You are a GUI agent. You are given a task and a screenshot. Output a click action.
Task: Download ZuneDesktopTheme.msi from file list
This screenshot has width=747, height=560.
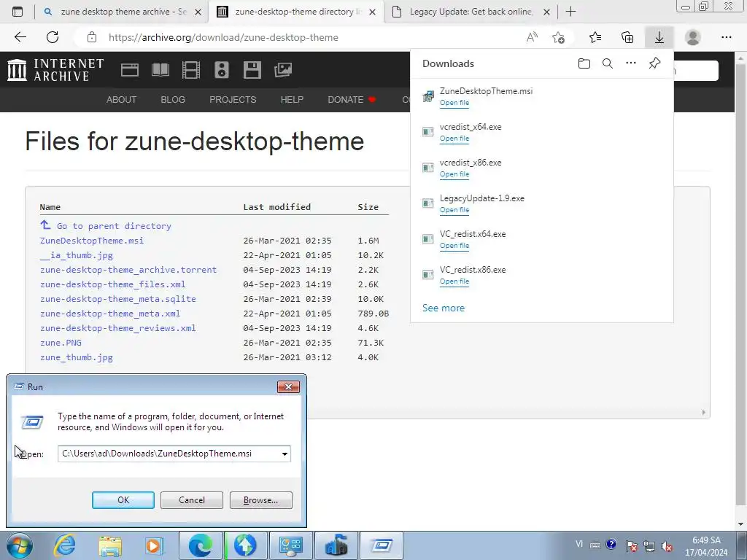pos(92,241)
